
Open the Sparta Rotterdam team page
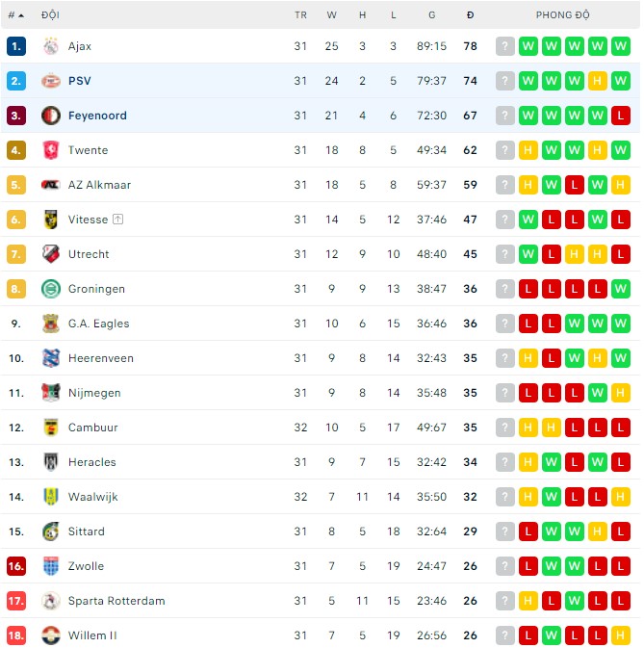tap(116, 601)
